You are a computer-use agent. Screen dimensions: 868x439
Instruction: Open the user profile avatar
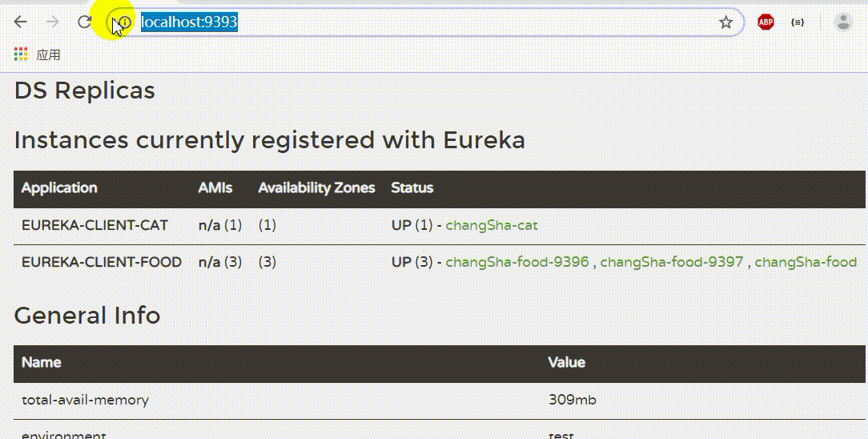[843, 22]
